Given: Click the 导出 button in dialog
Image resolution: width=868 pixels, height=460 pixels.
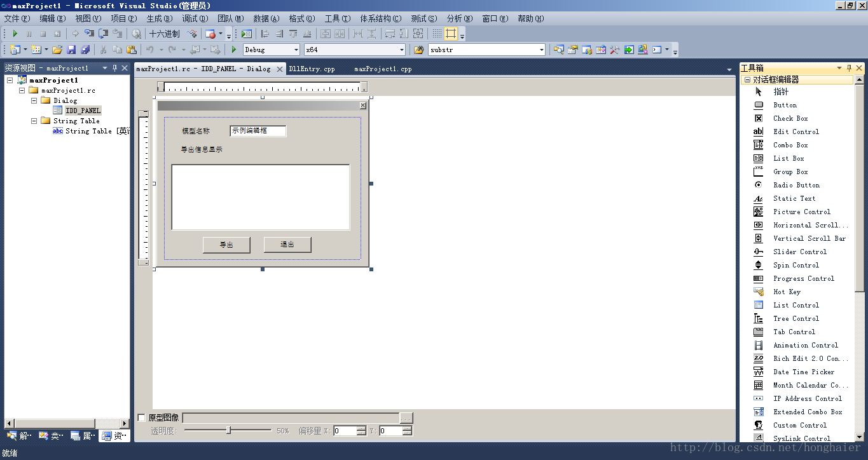Looking at the screenshot, I should (x=226, y=245).
